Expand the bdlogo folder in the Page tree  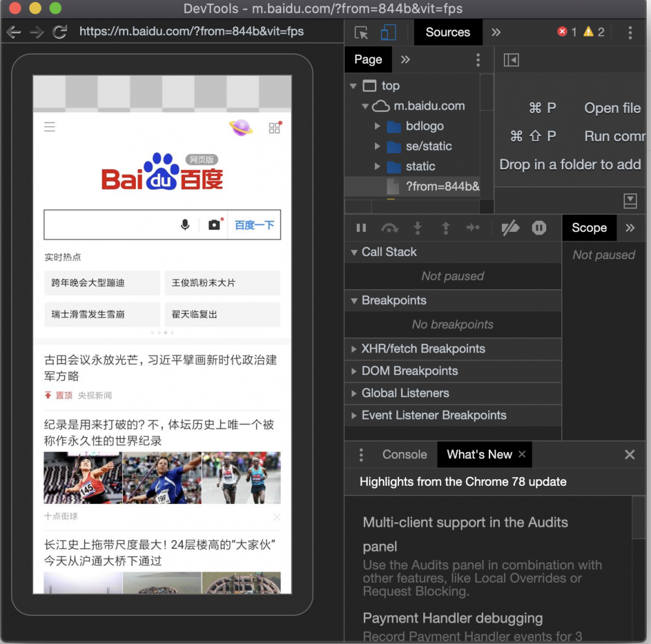[x=377, y=126]
